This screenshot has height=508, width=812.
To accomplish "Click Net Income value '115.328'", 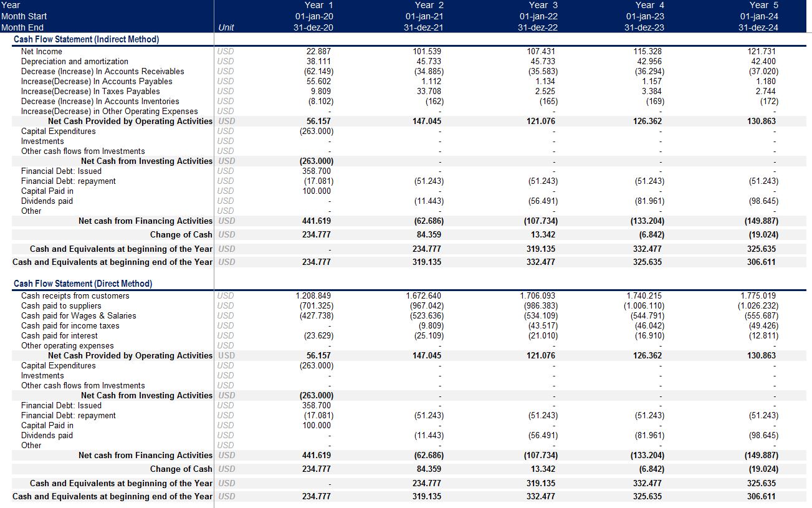I will (647, 51).
